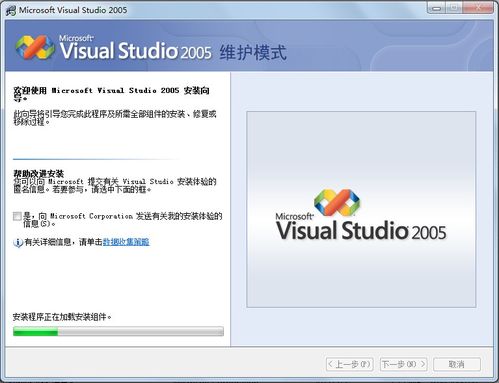Click the info icon beside data collection text

click(18, 242)
